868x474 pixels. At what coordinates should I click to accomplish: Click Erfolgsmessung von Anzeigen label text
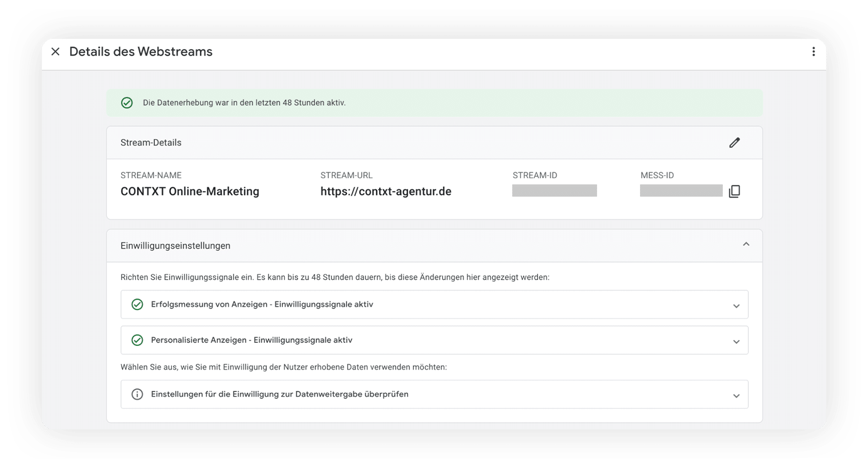[262, 304]
